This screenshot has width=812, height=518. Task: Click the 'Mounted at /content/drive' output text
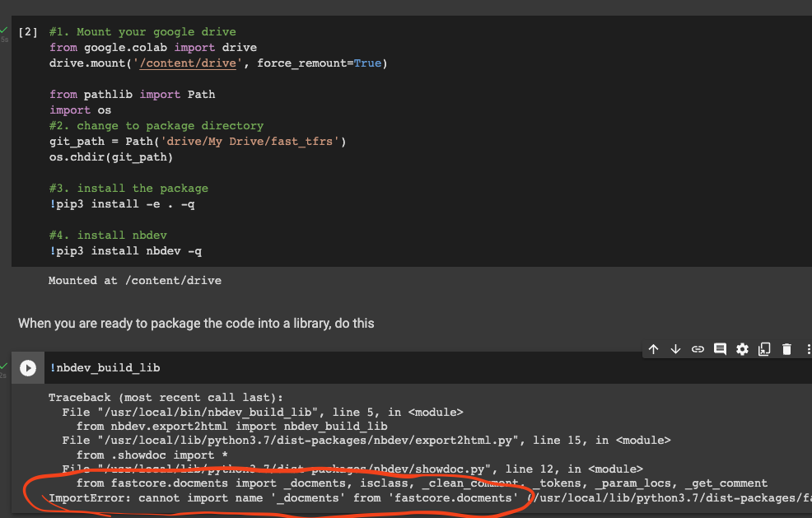(135, 280)
